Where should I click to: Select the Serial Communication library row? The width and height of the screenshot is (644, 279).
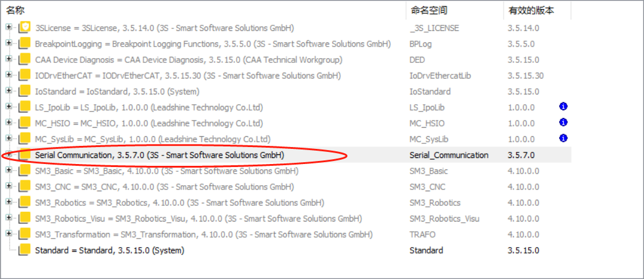(x=160, y=155)
